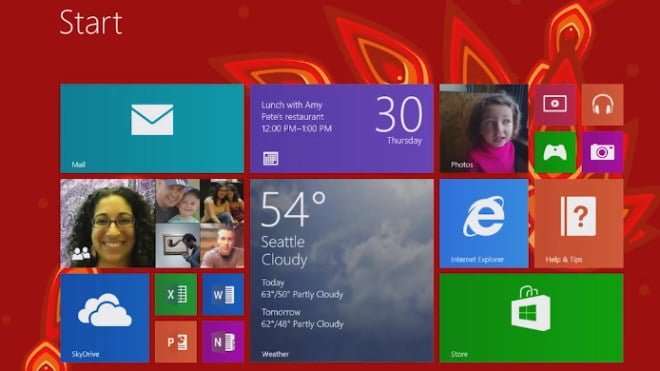Open the Xbox Games controller tile
Image resolution: width=660 pixels, height=371 pixels.
click(555, 152)
